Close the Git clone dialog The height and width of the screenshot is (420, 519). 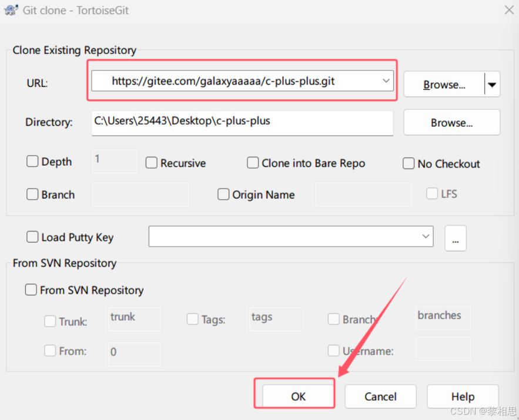(x=509, y=10)
